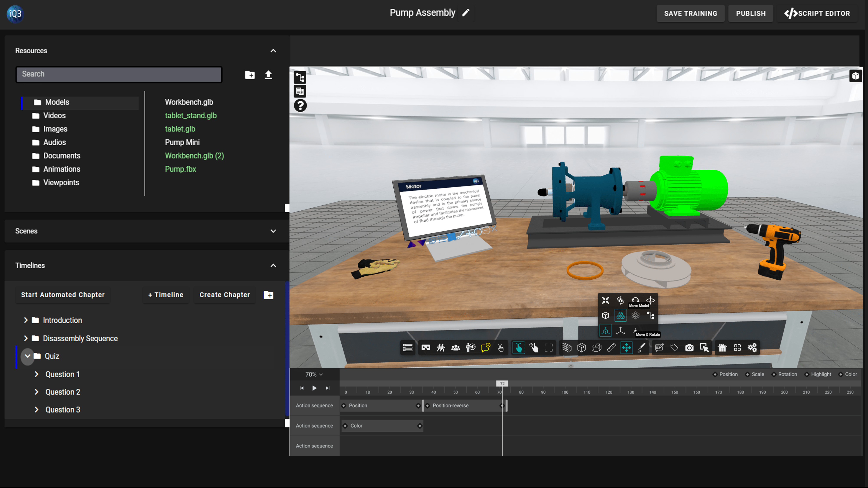Select the tag label tool

point(674,347)
